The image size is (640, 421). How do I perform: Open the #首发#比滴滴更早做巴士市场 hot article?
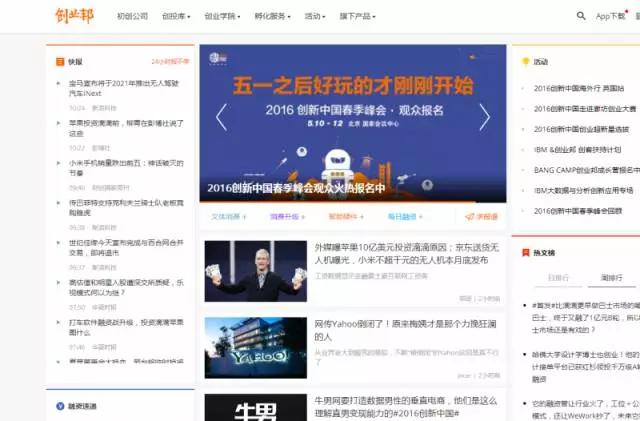point(586,317)
